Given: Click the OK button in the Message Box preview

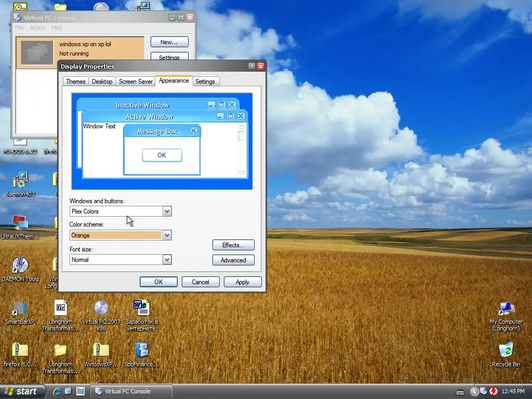Looking at the screenshot, I should point(162,155).
